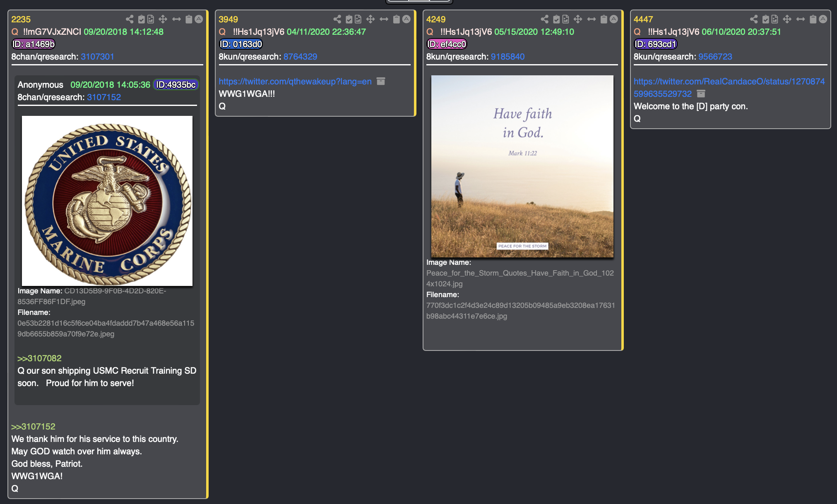Viewport: 837px width, 504px height.
Task: Follow the >>3107082 reply reference
Action: [x=39, y=358]
